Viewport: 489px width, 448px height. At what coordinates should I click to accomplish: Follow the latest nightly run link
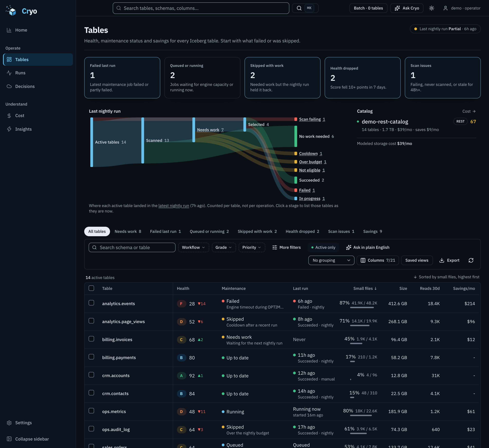click(174, 206)
